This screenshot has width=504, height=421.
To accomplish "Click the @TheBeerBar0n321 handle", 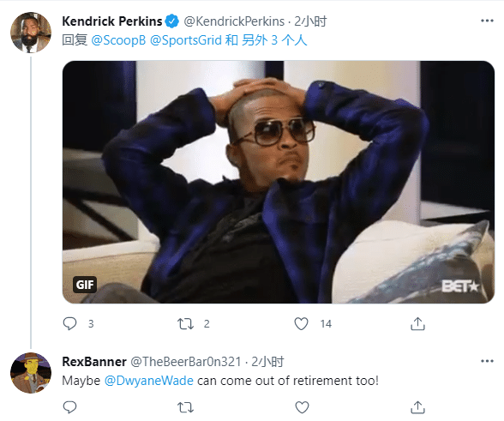I will 186,362.
